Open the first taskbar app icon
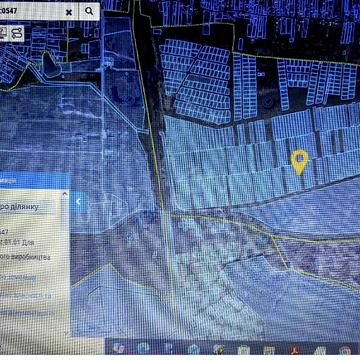This screenshot has width=360, height=360. pyautogui.click(x=118, y=348)
